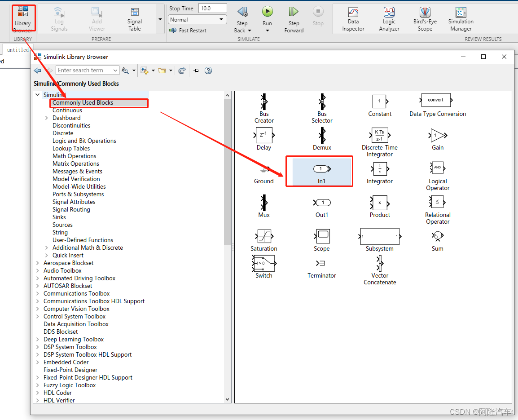
Task: Launch the Logic Analyzer
Action: (389, 19)
